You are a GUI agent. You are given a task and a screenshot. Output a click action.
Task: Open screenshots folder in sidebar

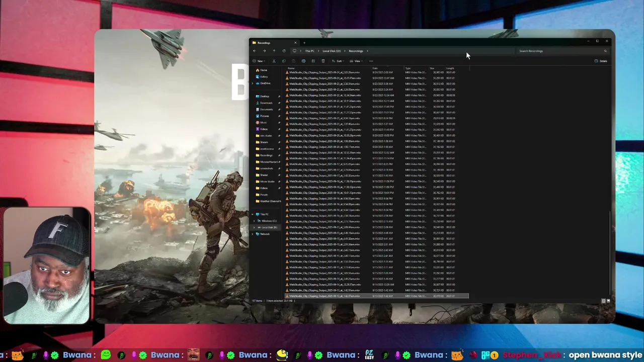[x=265, y=168]
